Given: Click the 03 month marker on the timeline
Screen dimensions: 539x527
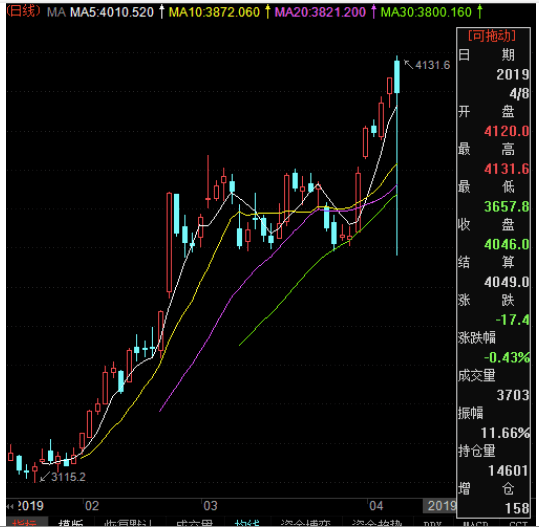Looking at the screenshot, I should pyautogui.click(x=210, y=506).
